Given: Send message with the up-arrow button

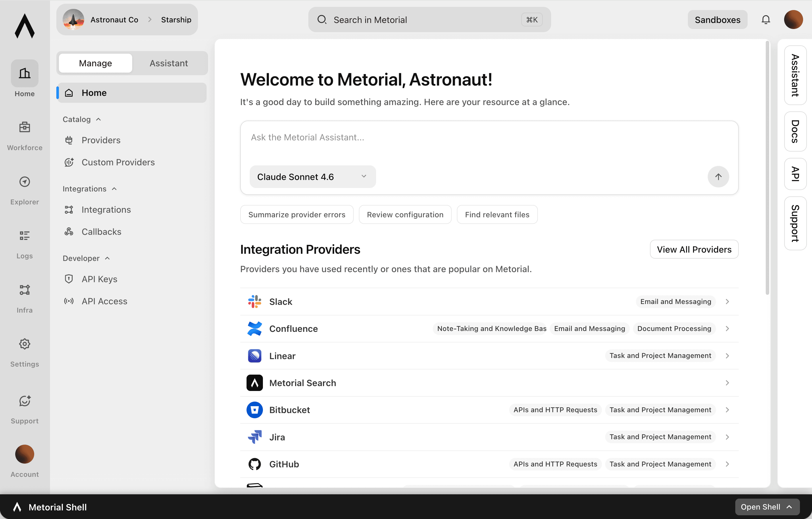Looking at the screenshot, I should (718, 177).
